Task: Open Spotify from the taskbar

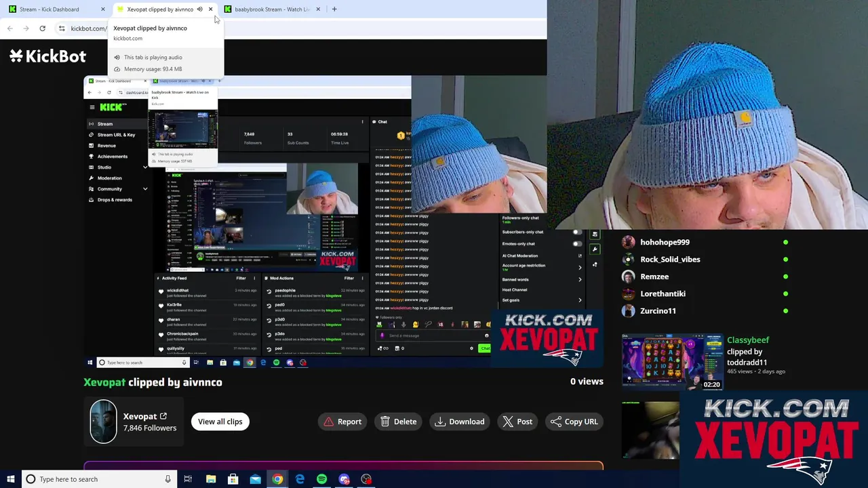Action: pyautogui.click(x=321, y=479)
